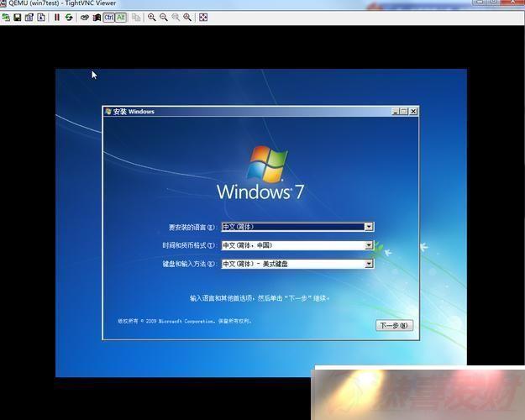Click the 输入语言和其他首选项 instruction text
Image resolution: width=525 pixels, height=420 pixels.
260,298
